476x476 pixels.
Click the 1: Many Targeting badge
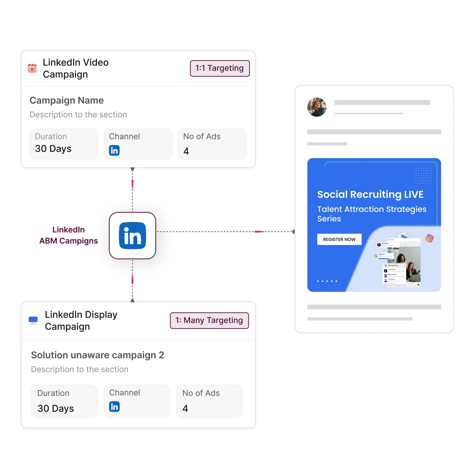point(209,320)
